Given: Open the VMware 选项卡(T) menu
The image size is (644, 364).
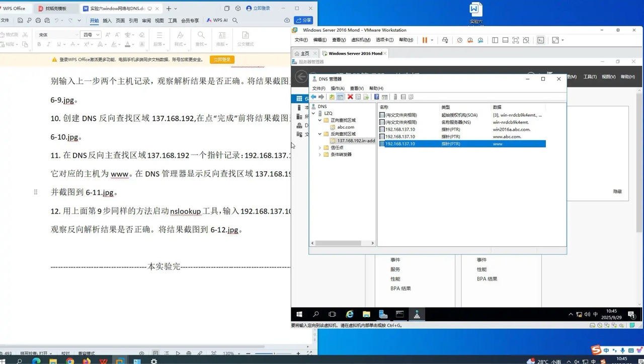Looking at the screenshot, I should click(x=384, y=40).
